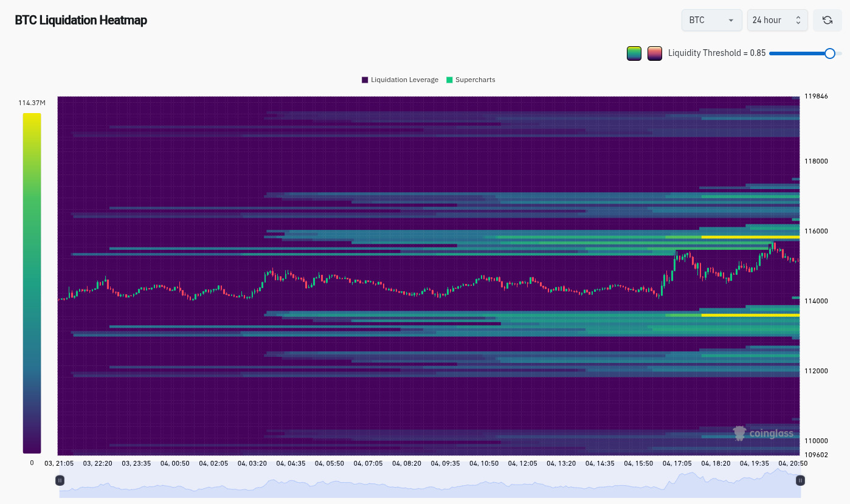
Task: Open the BTC symbol dropdown
Action: pos(711,19)
